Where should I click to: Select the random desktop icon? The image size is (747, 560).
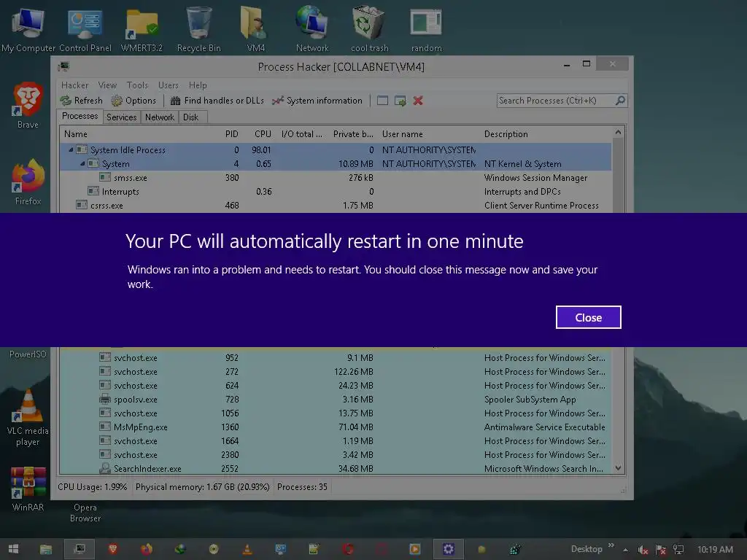(x=426, y=29)
